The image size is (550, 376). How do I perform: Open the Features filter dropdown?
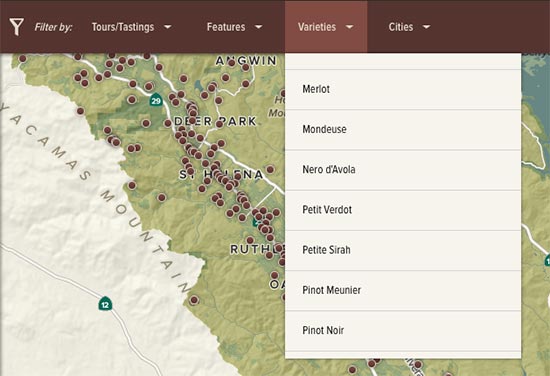(234, 27)
